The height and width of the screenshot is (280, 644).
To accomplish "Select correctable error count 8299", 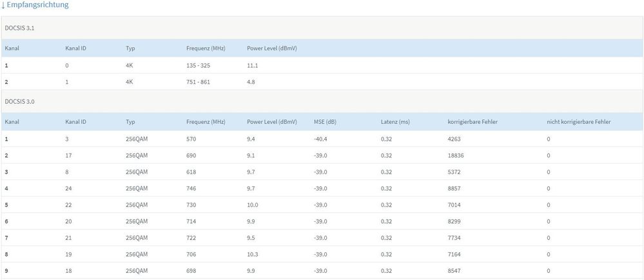I will tap(454, 221).
